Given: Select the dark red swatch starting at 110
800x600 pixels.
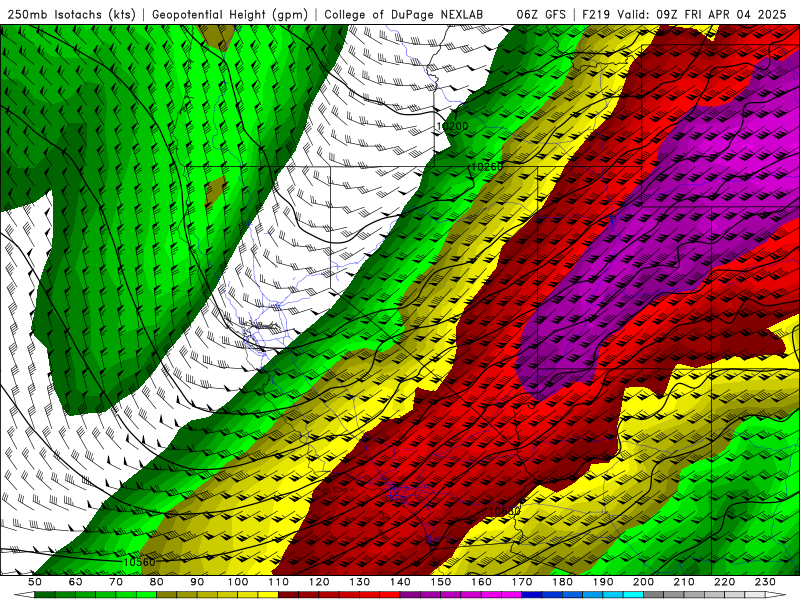Looking at the screenshot, I should [x=289, y=595].
